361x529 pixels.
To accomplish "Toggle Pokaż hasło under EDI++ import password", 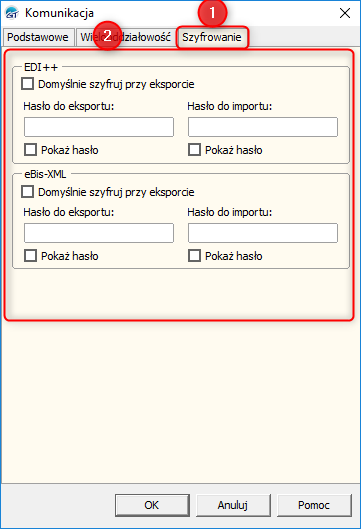I will pyautogui.click(x=194, y=149).
